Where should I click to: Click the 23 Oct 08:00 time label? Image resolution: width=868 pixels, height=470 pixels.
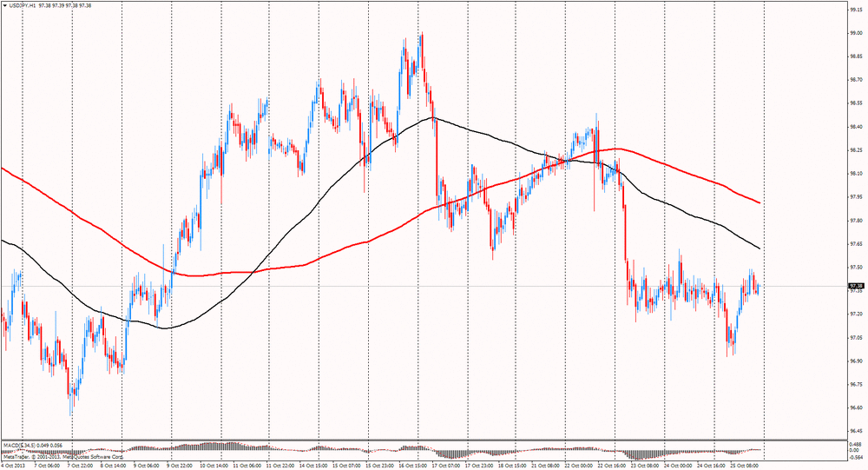pyautogui.click(x=646, y=467)
